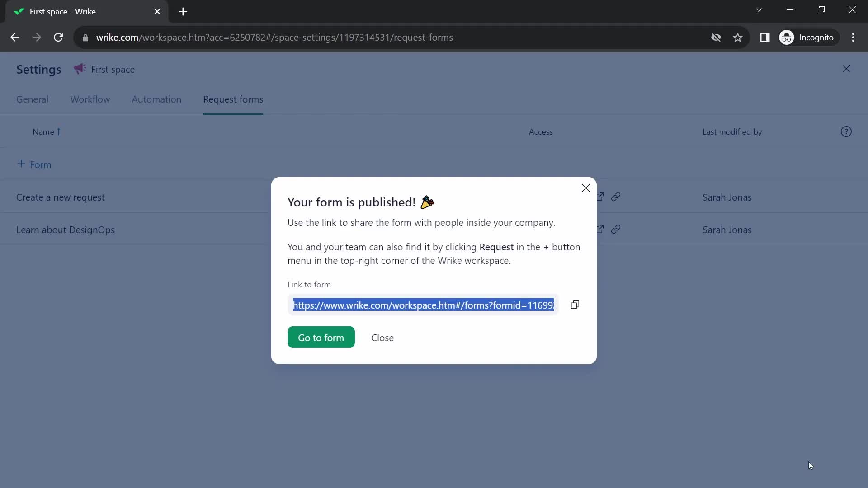
Task: Close the First space - Wrike tab
Action: (157, 12)
